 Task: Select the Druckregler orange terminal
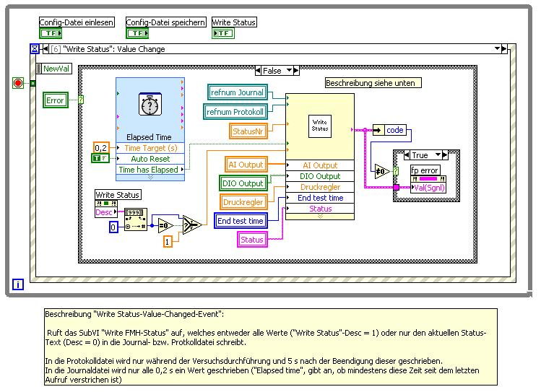pyautogui.click(x=243, y=202)
